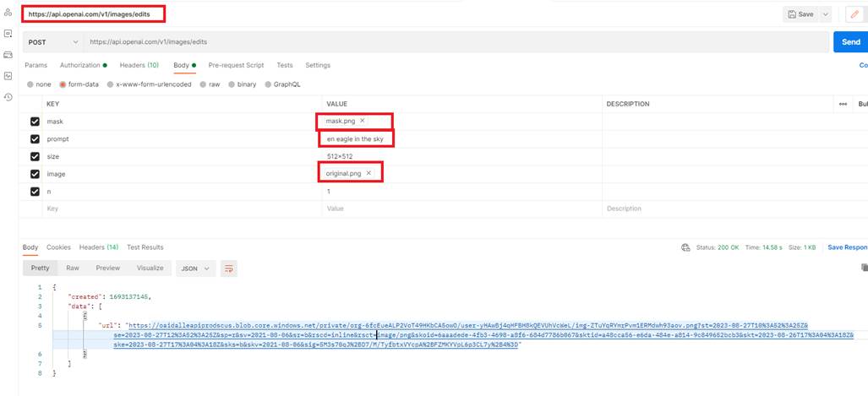Uncheck the size row checkbox
The image size is (868, 396).
pos(35,156)
